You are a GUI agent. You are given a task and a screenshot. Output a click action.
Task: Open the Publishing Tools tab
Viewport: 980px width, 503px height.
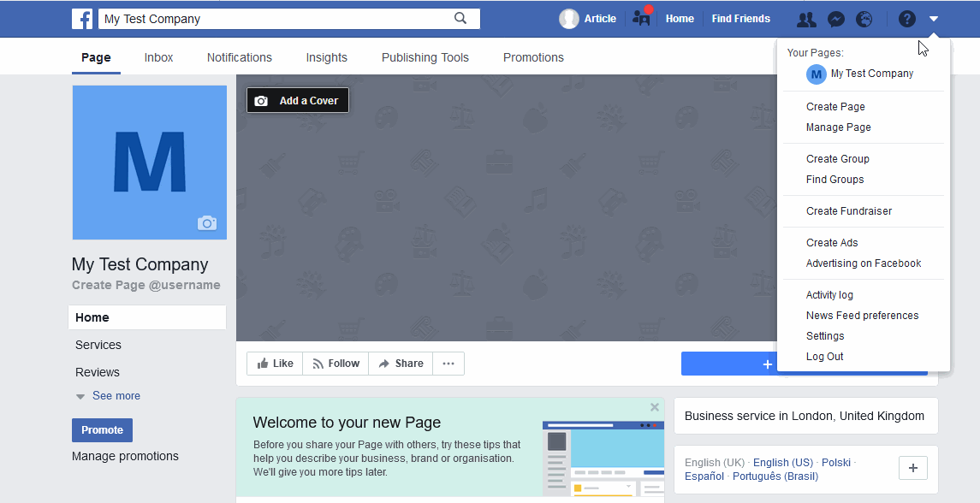pos(425,57)
